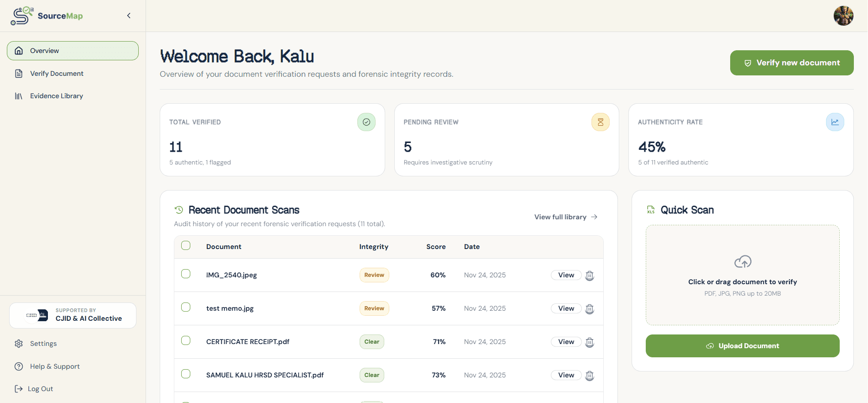The image size is (868, 403).
Task: Open the Evidence Library section
Action: 73,96
